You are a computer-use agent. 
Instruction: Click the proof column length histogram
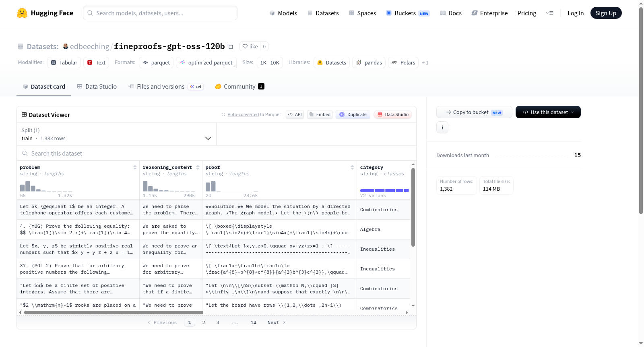coord(232,186)
